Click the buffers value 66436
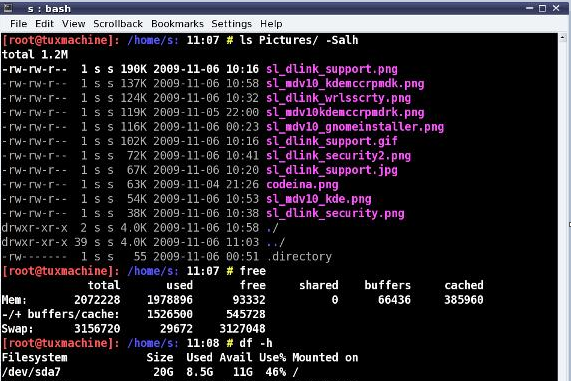This screenshot has width=571, height=381. [394, 300]
